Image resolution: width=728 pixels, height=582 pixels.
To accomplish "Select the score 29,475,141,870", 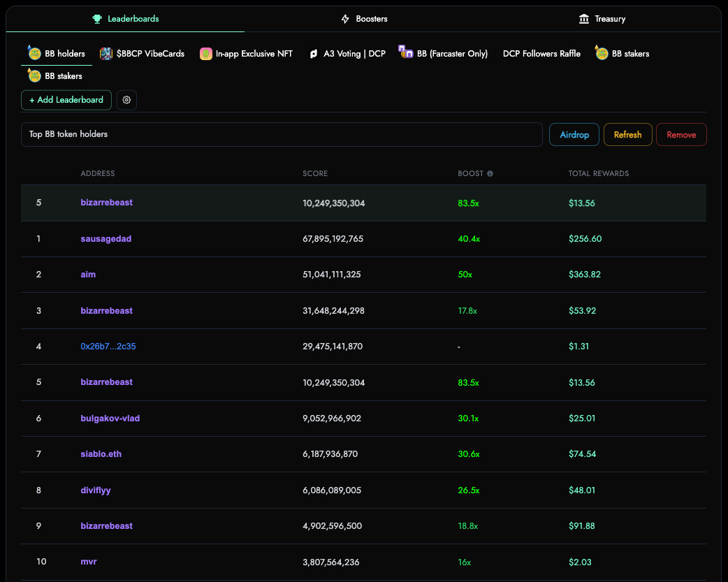I will 333,347.
